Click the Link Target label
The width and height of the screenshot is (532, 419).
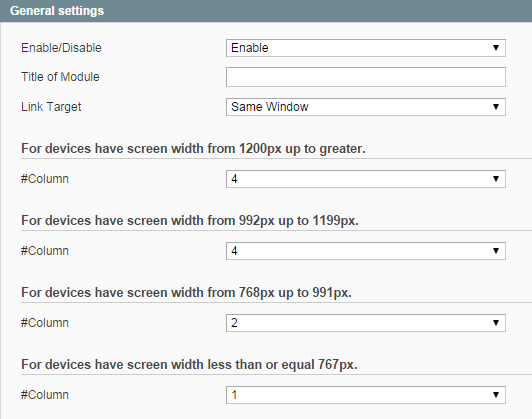click(51, 107)
